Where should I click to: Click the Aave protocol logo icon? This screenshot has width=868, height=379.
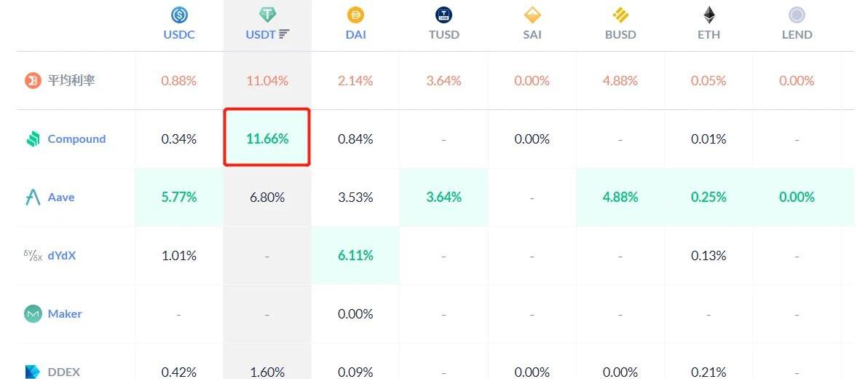click(33, 197)
